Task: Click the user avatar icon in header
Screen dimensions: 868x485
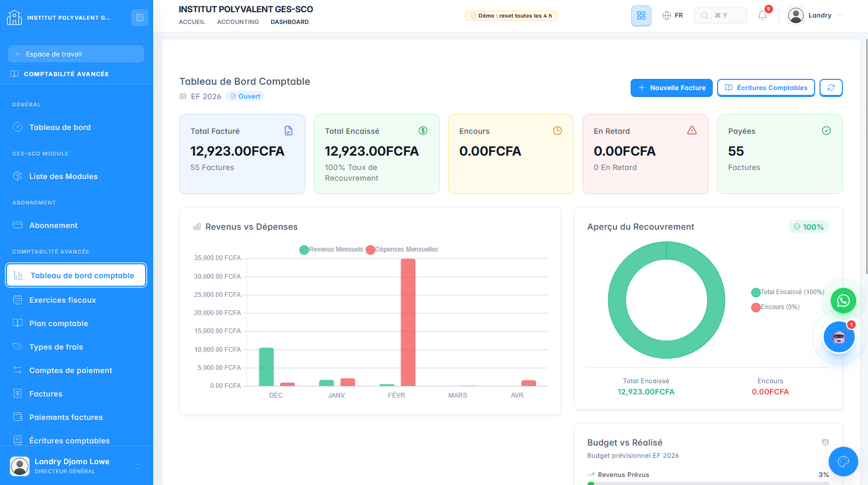Action: pyautogui.click(x=796, y=15)
